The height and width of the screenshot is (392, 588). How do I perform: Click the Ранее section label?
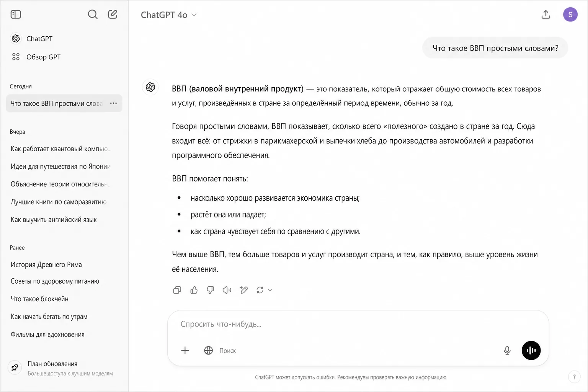tap(17, 248)
